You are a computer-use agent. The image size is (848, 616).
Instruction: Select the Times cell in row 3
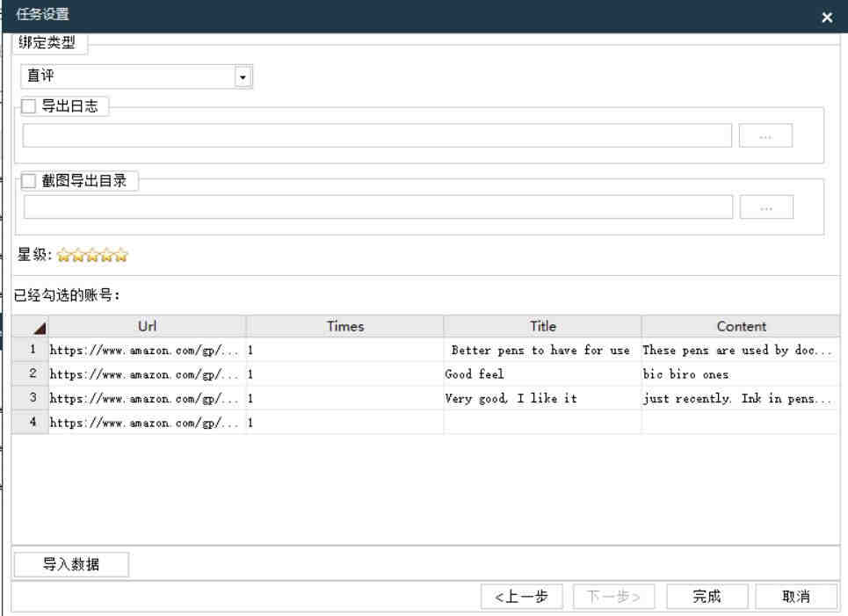click(x=345, y=398)
